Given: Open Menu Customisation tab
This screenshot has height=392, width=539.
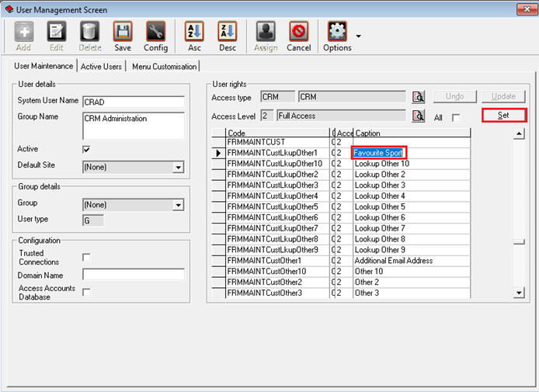Looking at the screenshot, I should 165,66.
